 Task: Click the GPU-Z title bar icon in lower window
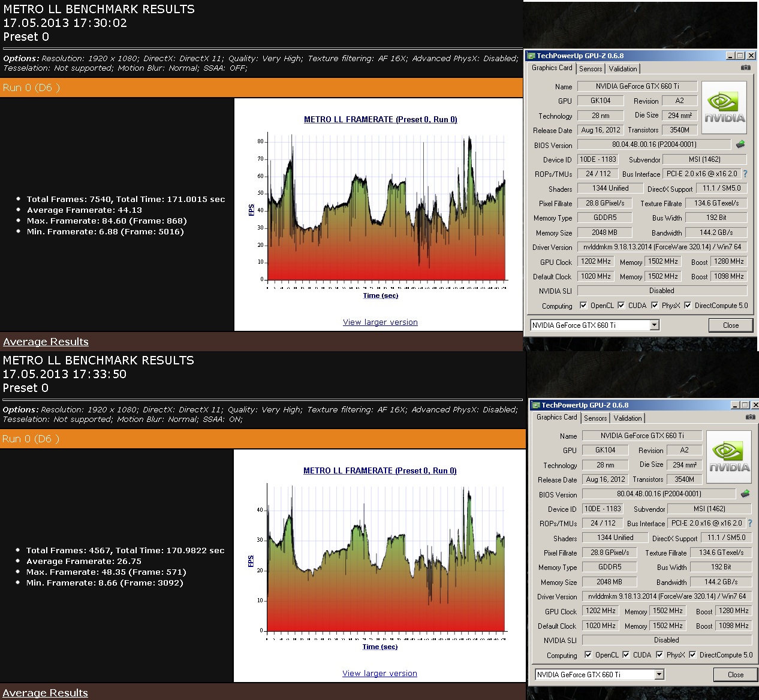(x=536, y=405)
